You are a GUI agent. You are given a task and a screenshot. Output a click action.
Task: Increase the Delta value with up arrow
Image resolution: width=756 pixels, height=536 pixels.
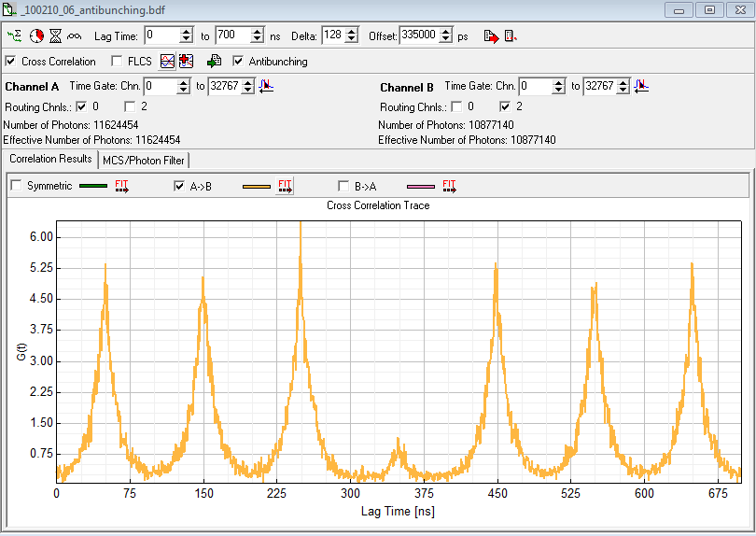pos(352,31)
